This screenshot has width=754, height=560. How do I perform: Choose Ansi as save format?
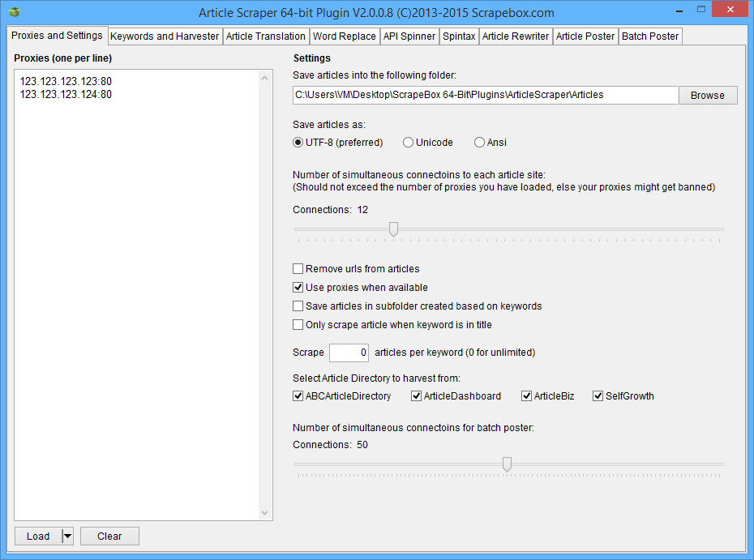pyautogui.click(x=480, y=143)
